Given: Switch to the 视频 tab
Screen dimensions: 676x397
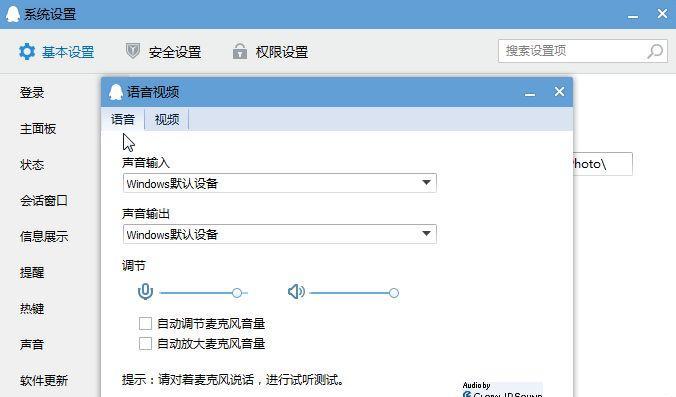Looking at the screenshot, I should [x=167, y=119].
